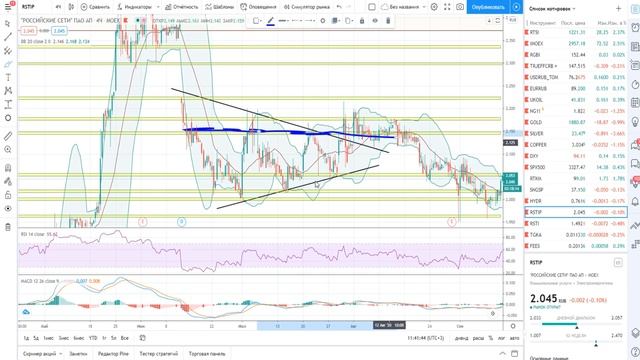The image size is (640, 360).
Task: Remove drawings with left toolbar trash icon
Action: click(x=8, y=227)
